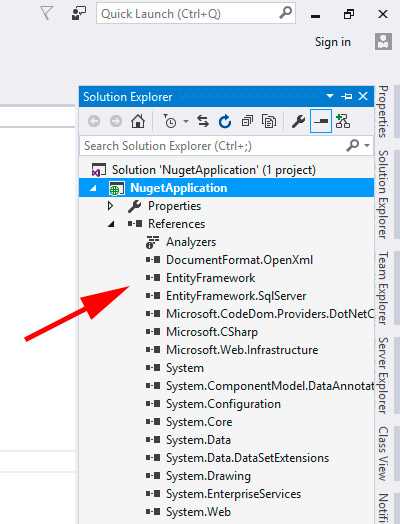This screenshot has width=400, height=524.
Task: Select Microsoft.CodeDom.Providers.DotNetC reference
Action: 270,314
